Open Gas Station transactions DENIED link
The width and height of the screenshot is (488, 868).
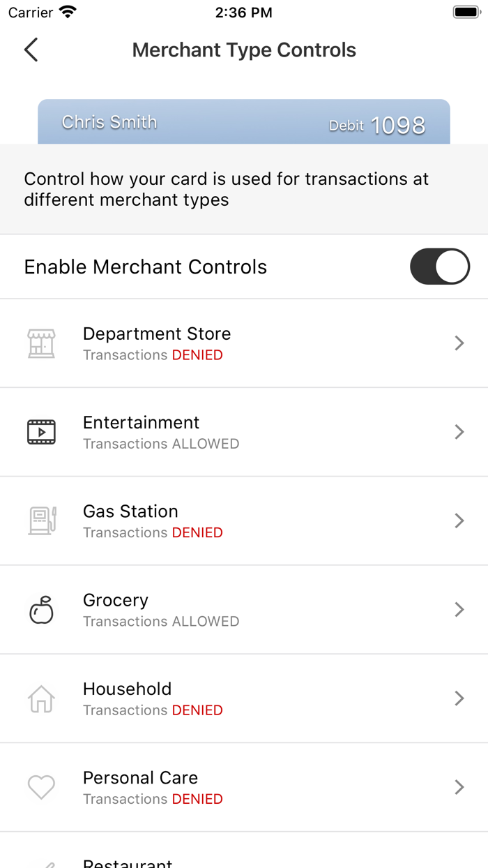(197, 532)
